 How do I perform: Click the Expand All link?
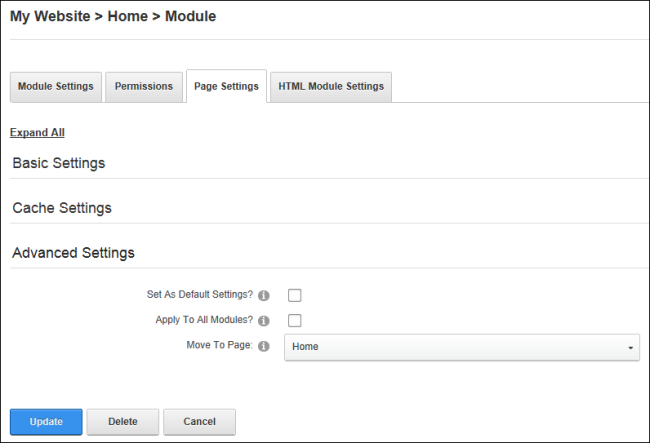37,133
